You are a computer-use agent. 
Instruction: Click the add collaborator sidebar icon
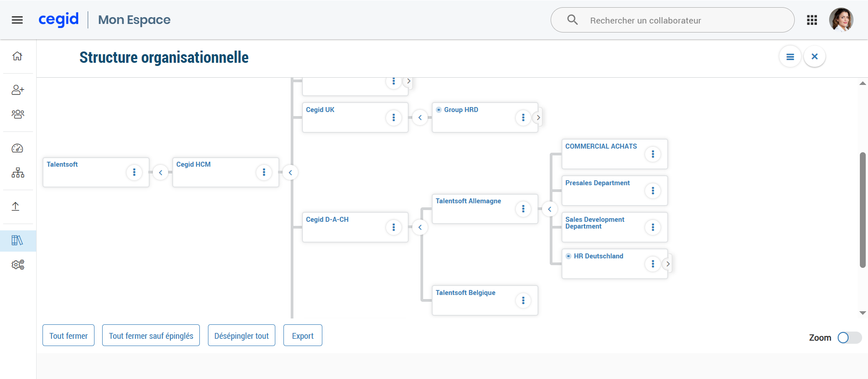18,90
